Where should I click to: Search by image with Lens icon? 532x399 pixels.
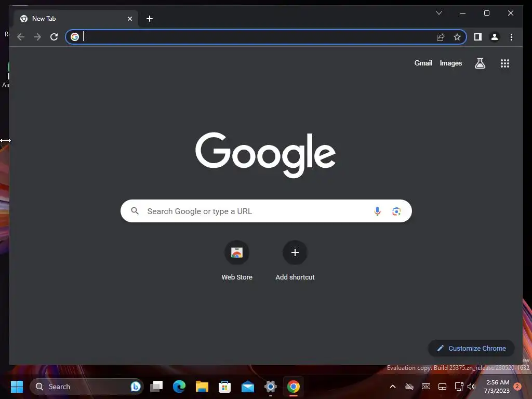[x=396, y=211]
